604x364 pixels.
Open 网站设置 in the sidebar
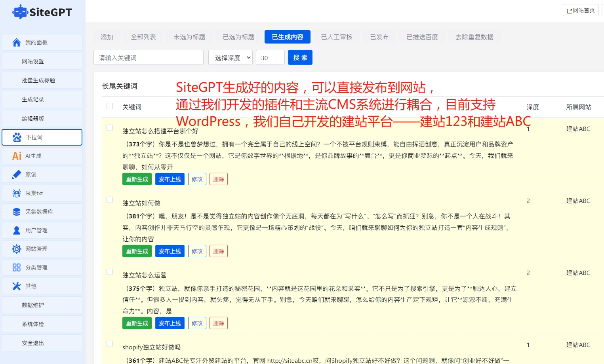(42, 61)
